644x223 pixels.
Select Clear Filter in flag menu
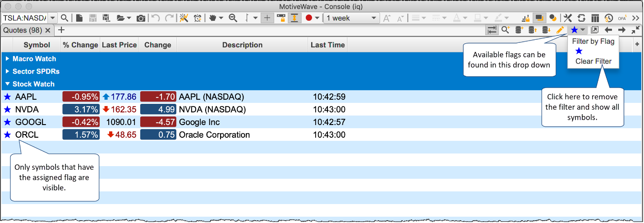593,61
